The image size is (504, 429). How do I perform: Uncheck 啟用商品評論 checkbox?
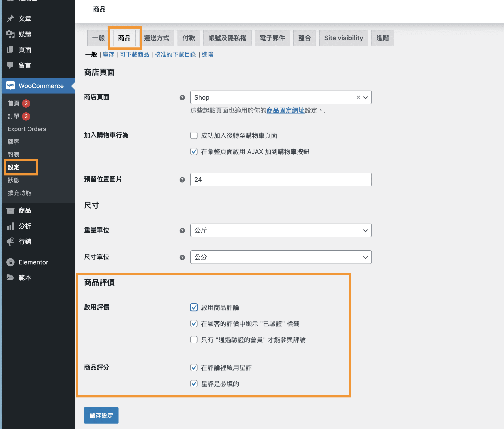pyautogui.click(x=194, y=307)
